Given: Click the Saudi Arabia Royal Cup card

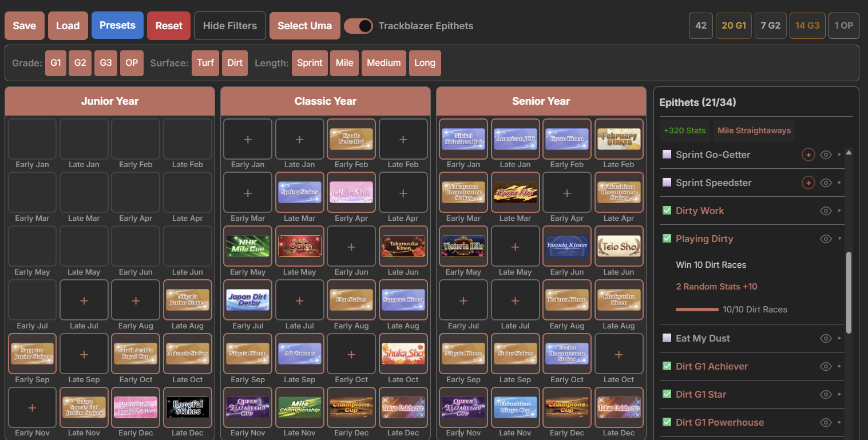Looking at the screenshot, I should (136, 354).
